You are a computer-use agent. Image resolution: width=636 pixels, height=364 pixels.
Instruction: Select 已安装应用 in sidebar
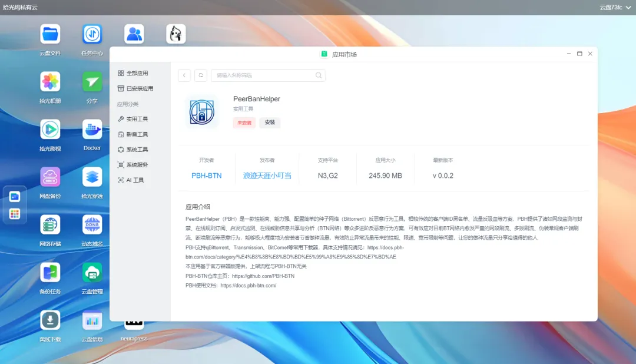[x=137, y=88]
